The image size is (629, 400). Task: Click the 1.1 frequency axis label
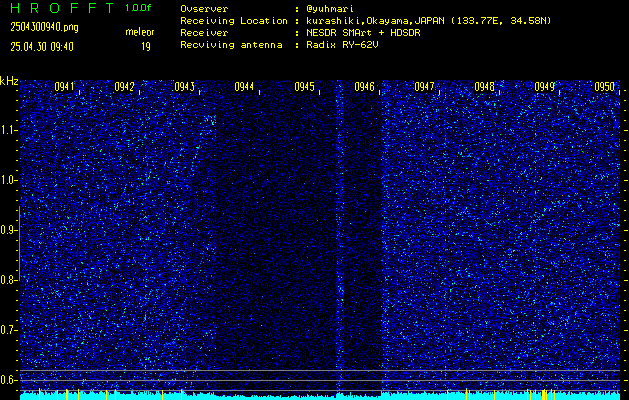(x=7, y=131)
